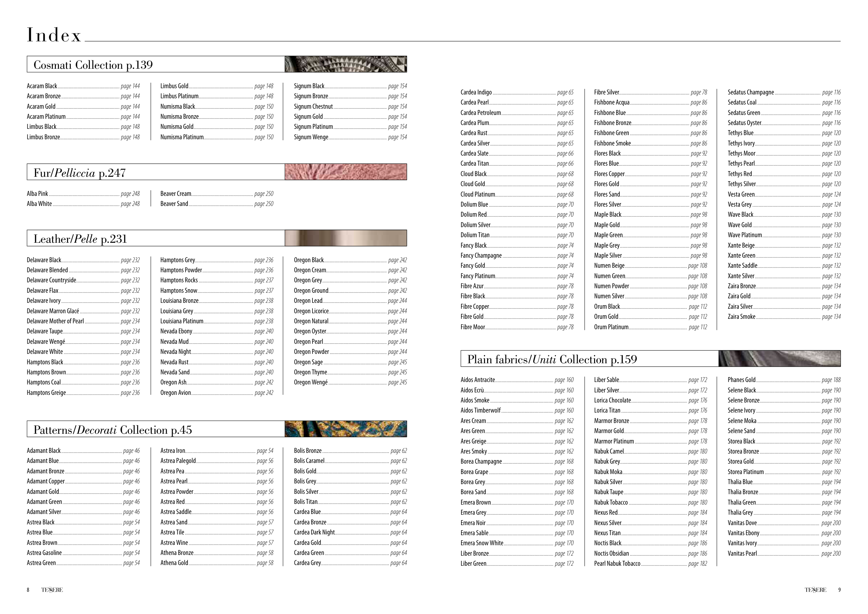Click the Delaware Mother of Pearl entry

pos(55,321)
